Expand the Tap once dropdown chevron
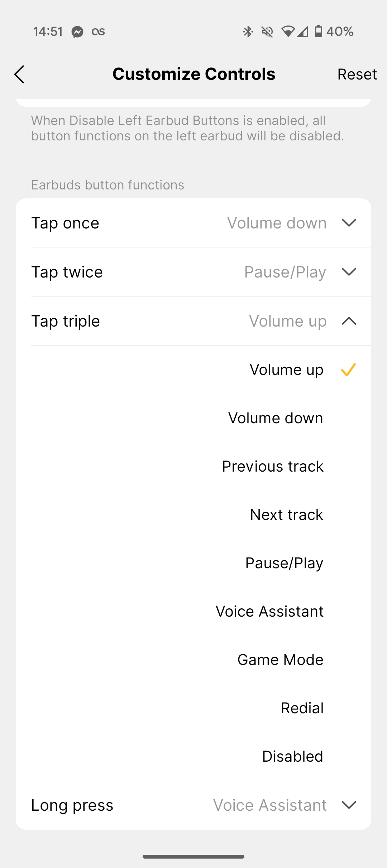This screenshot has height=868, width=387. (x=349, y=223)
